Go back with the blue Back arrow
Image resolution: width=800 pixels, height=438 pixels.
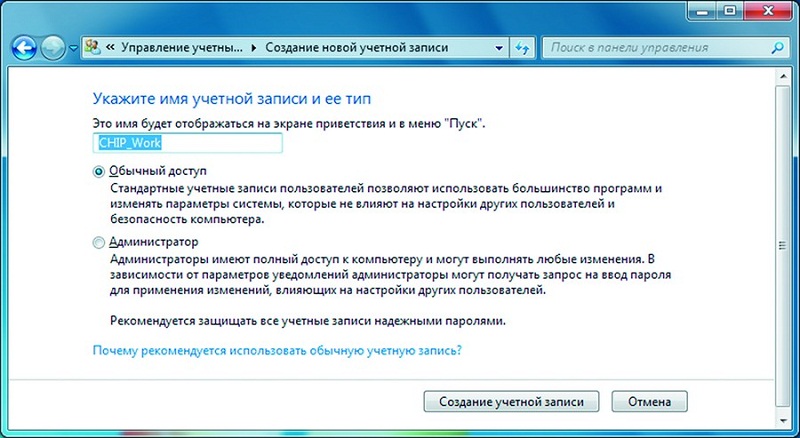click(x=23, y=48)
